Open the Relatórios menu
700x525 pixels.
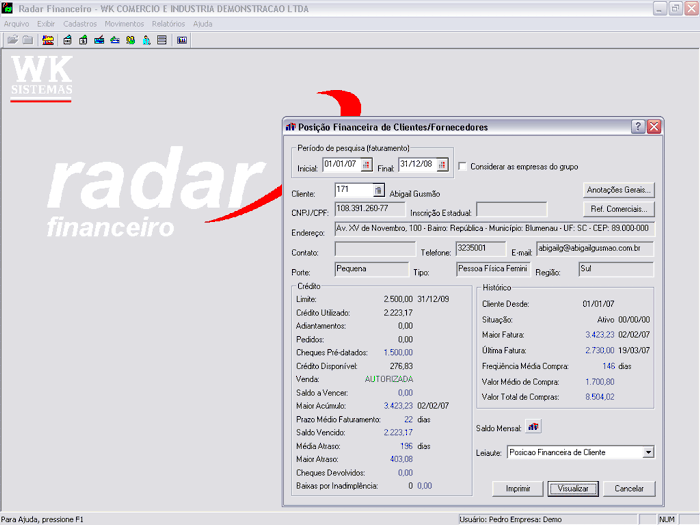click(x=168, y=22)
